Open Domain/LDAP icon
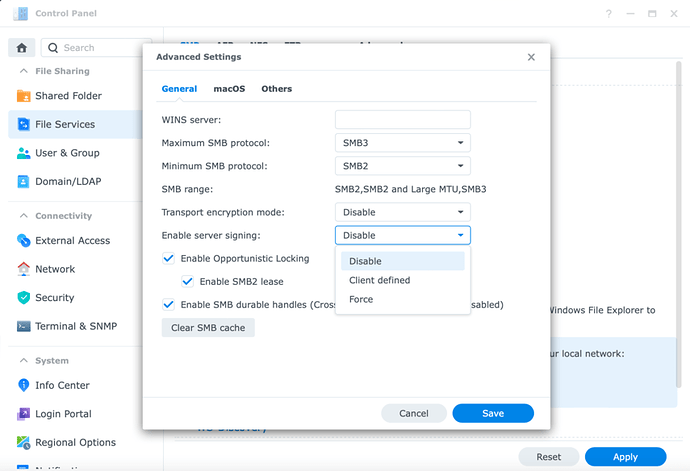This screenshot has height=471, width=690. [x=23, y=181]
